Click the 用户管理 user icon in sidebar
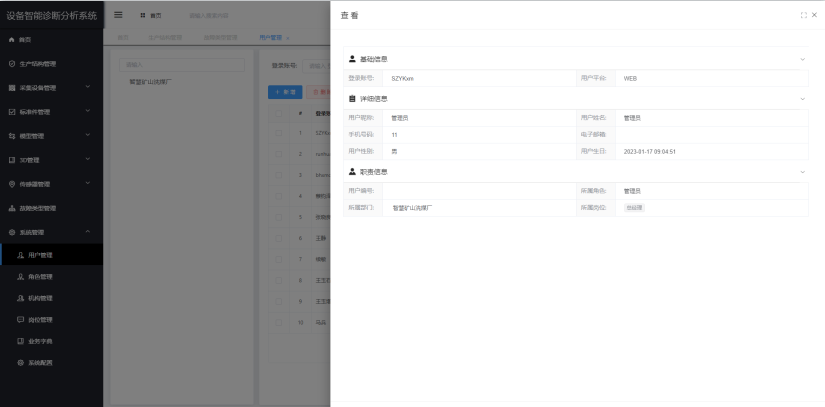The height and width of the screenshot is (407, 825). [x=21, y=255]
